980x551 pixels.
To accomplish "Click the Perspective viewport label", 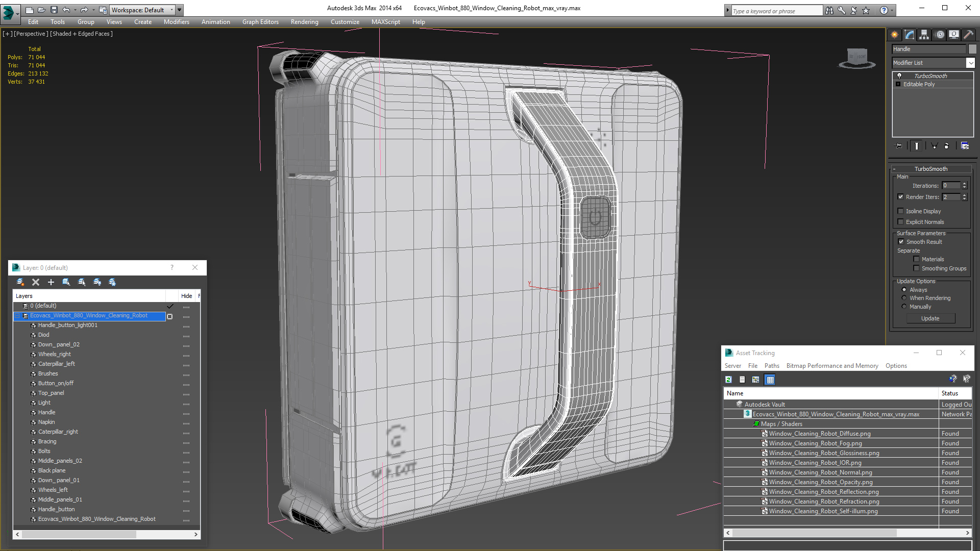I will click(31, 34).
